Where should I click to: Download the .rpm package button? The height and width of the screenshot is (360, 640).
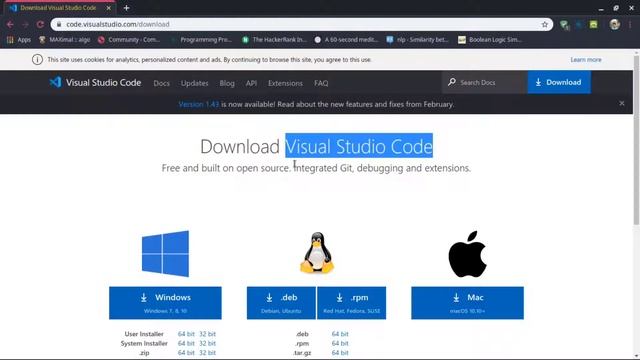point(351,303)
